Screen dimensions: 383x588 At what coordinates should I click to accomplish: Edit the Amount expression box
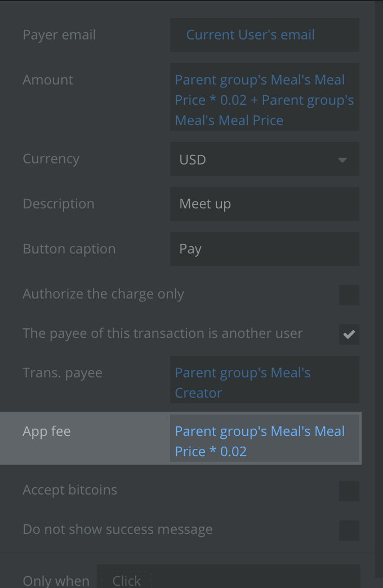[264, 100]
